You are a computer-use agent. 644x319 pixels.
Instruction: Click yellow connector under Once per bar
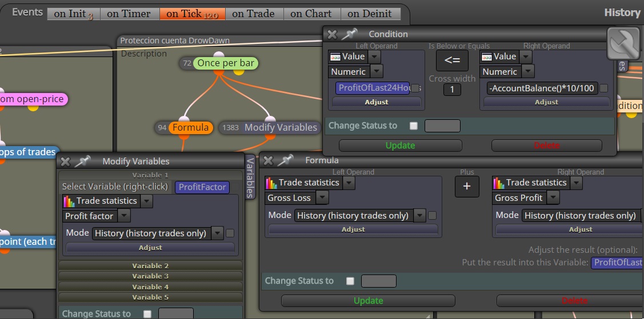pyautogui.click(x=239, y=72)
